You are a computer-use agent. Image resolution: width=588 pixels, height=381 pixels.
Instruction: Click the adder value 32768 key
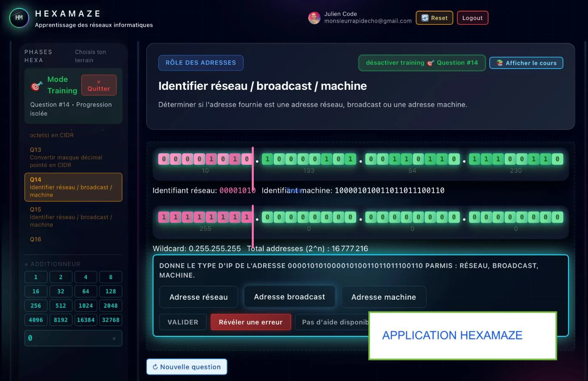(111, 320)
